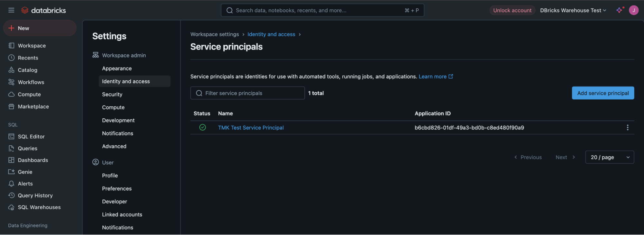Click the Query History icon
Screen dimensions: 644x235
click(x=11, y=195)
